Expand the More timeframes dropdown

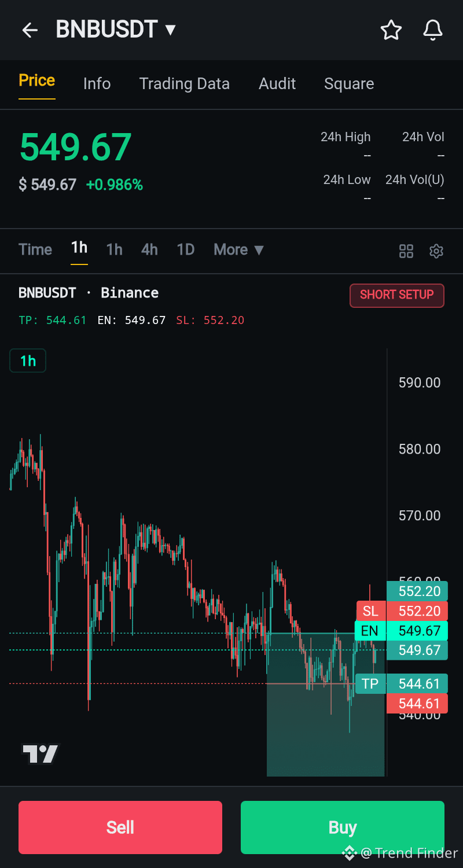[238, 249]
